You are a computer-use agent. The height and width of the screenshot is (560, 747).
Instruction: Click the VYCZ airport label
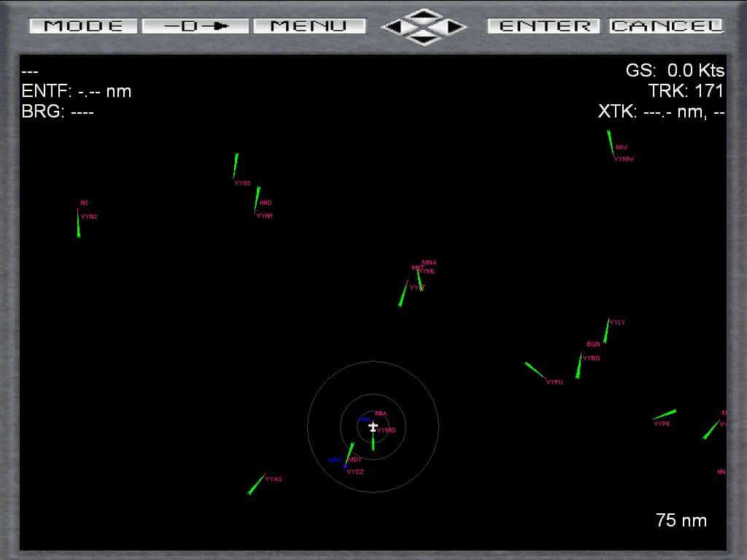(355, 472)
